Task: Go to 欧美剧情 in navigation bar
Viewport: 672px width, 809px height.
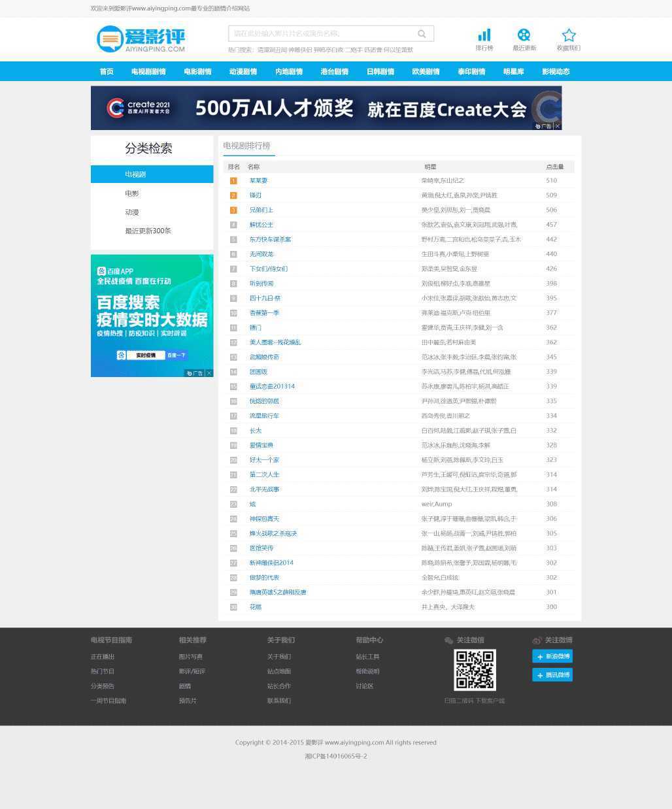Action: coord(426,72)
